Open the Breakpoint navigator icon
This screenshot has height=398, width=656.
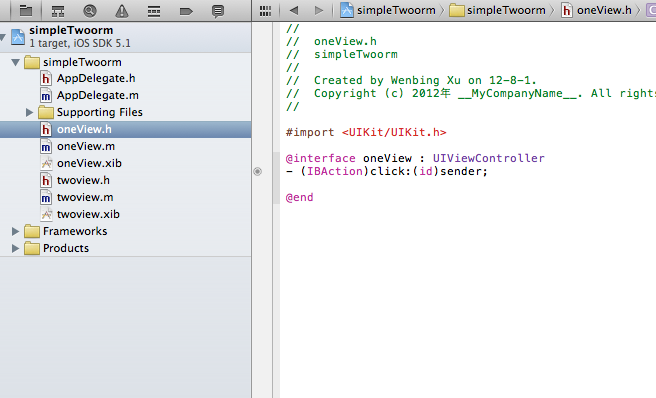coord(186,11)
